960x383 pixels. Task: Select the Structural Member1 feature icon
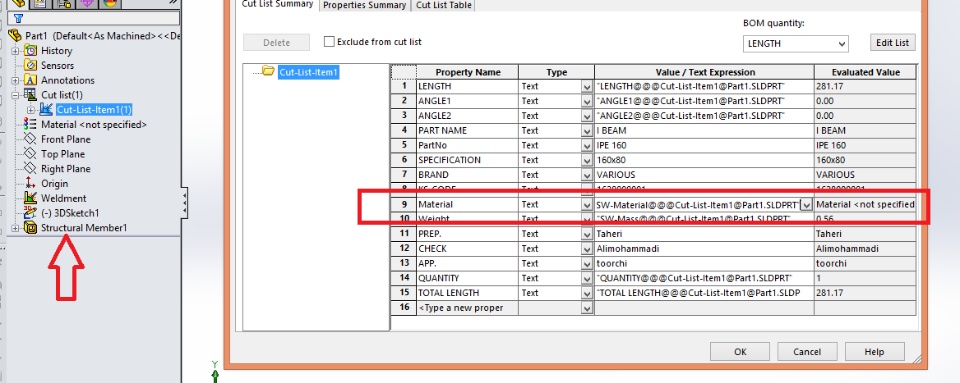pyautogui.click(x=30, y=228)
